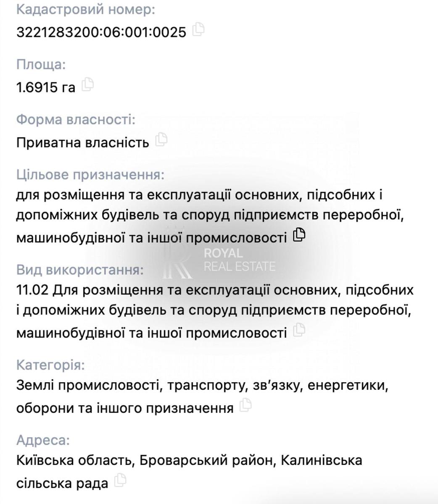Click the 'Київська область, Броварський район' address text
The height and width of the screenshot is (504, 438).
[x=145, y=461]
